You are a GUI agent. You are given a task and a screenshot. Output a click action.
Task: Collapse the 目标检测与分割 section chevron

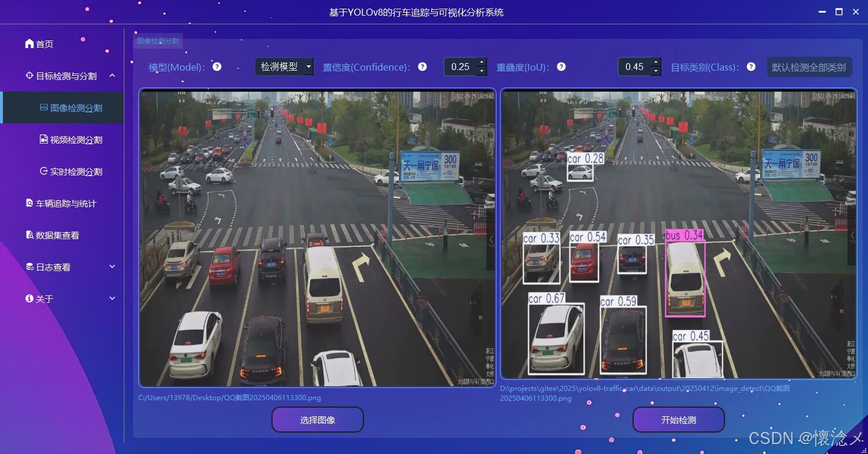tap(112, 75)
